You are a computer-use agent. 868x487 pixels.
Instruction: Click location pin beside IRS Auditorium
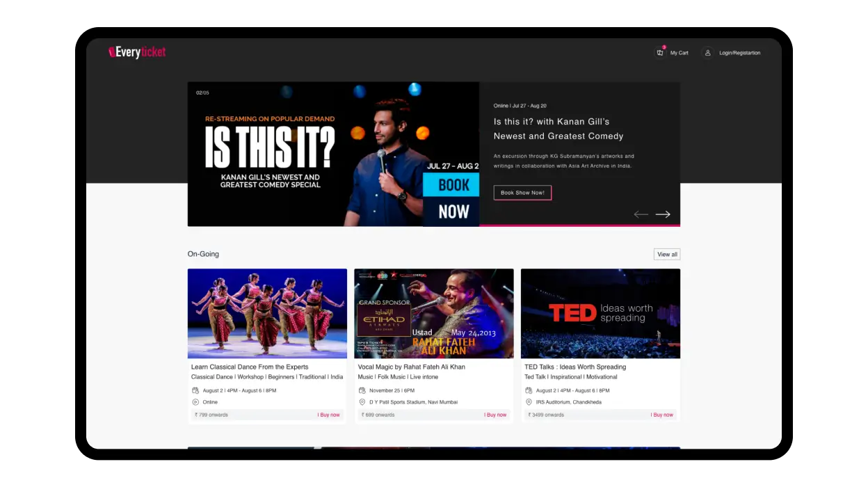[x=529, y=402]
